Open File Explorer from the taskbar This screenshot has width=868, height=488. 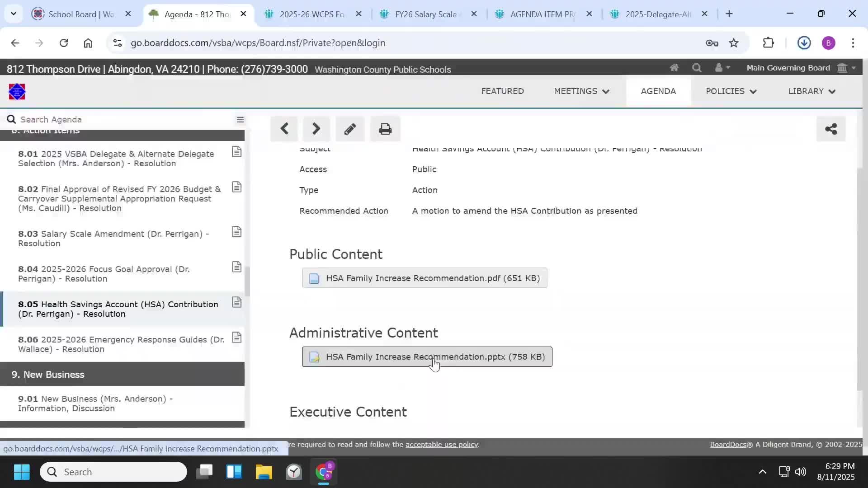point(264,472)
